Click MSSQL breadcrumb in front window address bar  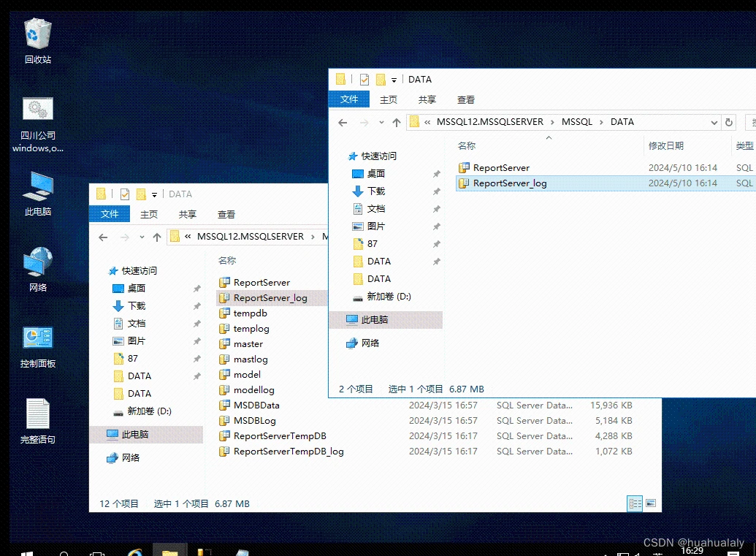[576, 122]
